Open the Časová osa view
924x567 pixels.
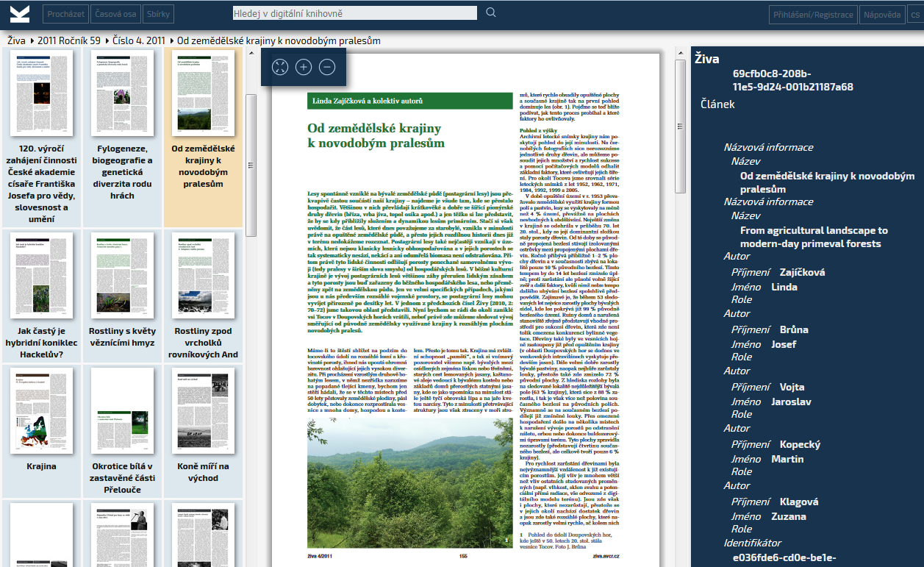pos(115,14)
